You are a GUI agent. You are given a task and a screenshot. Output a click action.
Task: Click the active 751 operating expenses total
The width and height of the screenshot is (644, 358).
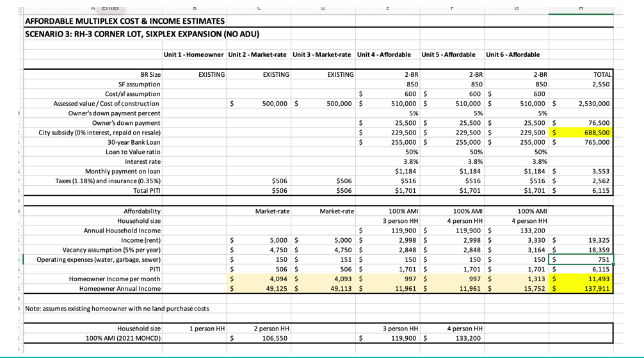coord(581,260)
